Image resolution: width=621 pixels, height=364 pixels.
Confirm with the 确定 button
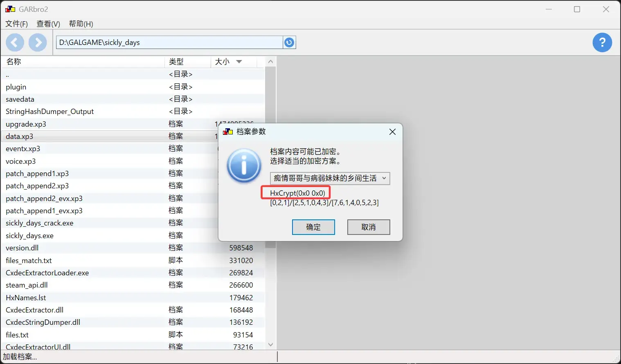point(313,227)
